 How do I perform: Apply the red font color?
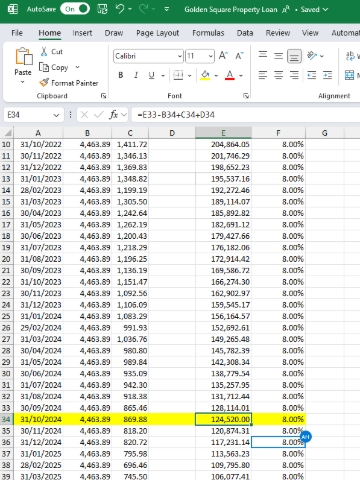pos(230,75)
